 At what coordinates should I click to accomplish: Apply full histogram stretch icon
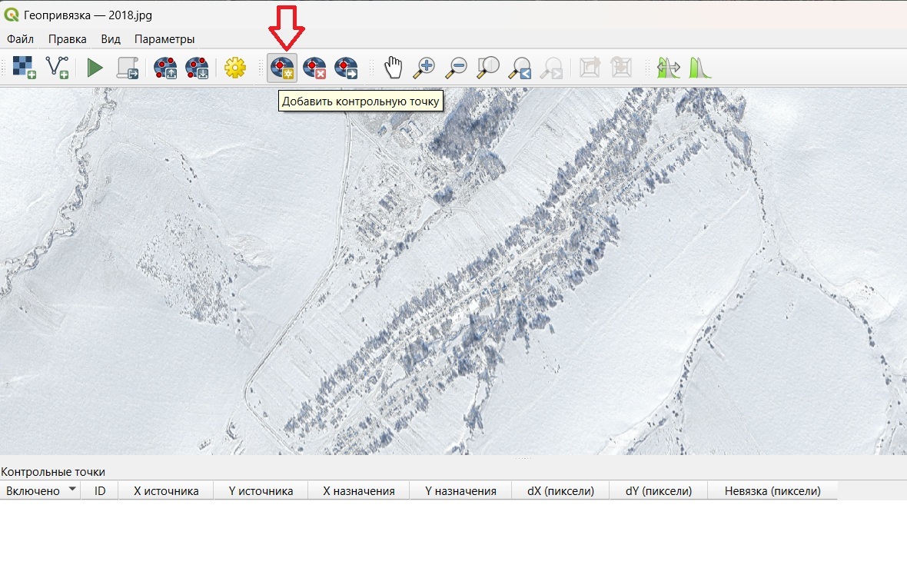[x=669, y=68]
